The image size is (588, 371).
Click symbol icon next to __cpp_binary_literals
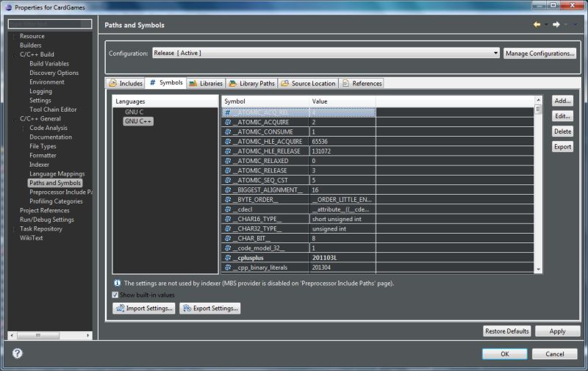pos(228,267)
